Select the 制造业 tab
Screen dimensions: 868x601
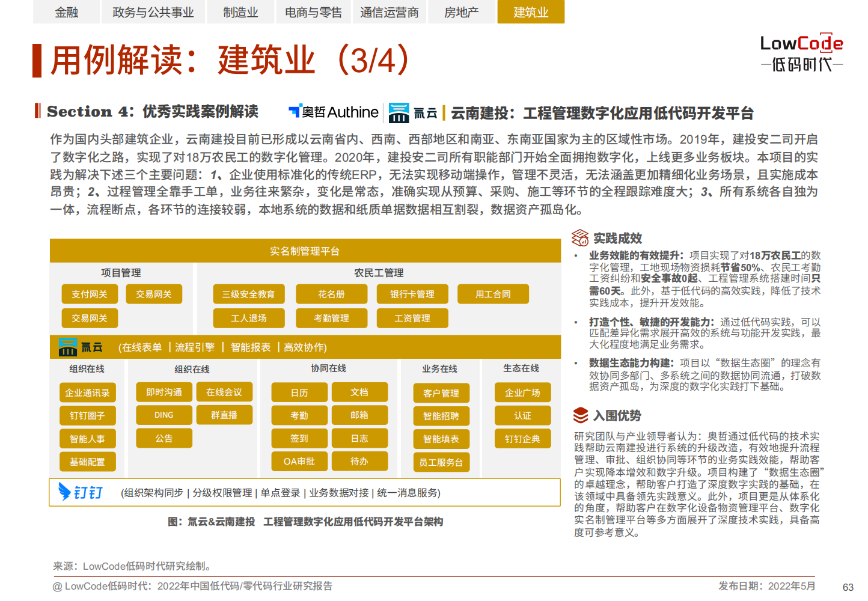coord(240,12)
